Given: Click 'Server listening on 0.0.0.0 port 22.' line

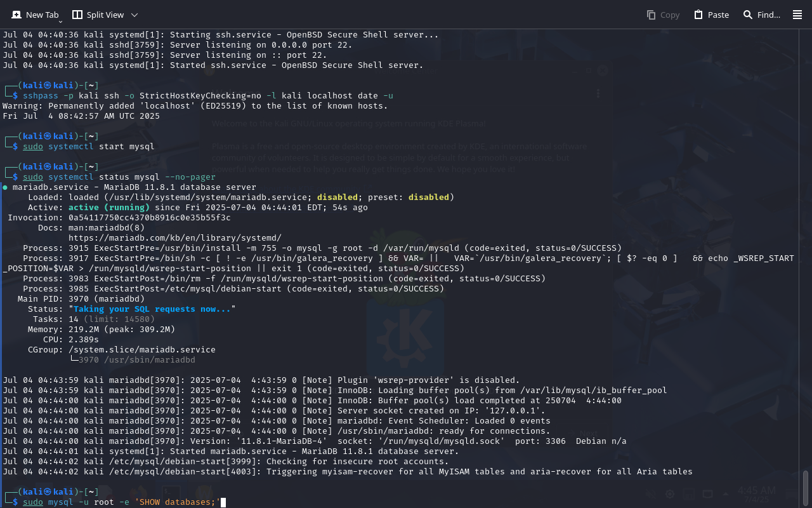Looking at the screenshot, I should pos(178,45).
